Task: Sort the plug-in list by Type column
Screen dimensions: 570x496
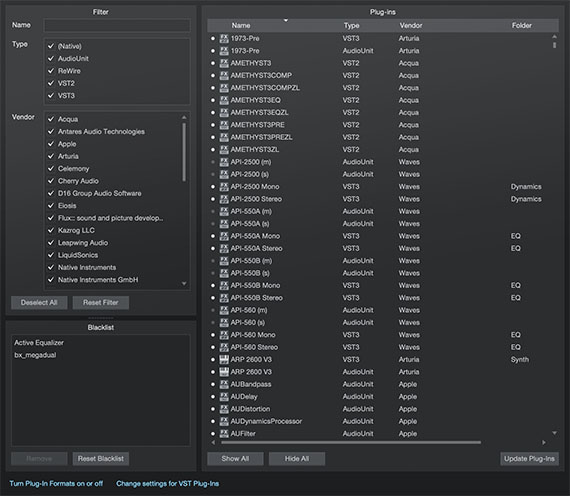Action: point(352,25)
